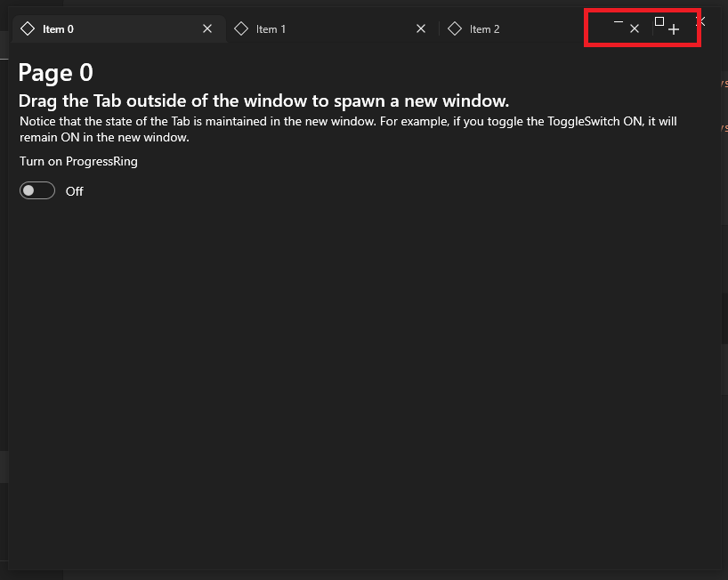Click the Page 0 heading text

(55, 73)
